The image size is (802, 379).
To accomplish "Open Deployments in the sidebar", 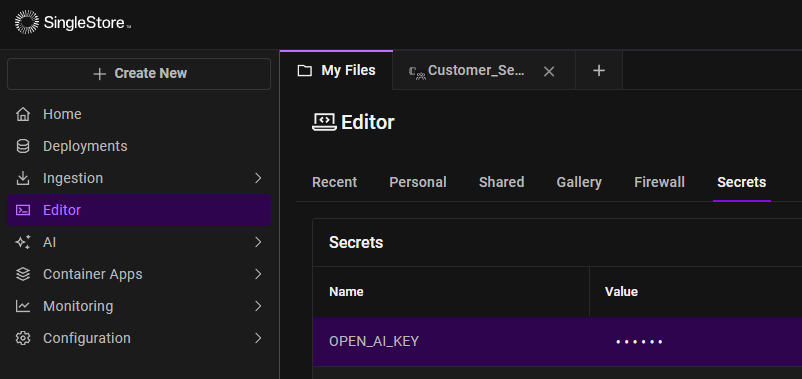I will pyautogui.click(x=139, y=146).
